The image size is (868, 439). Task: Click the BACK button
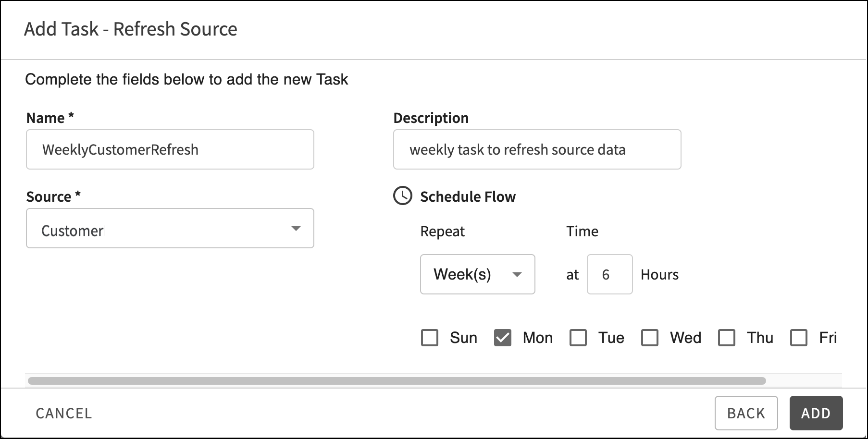pyautogui.click(x=746, y=413)
